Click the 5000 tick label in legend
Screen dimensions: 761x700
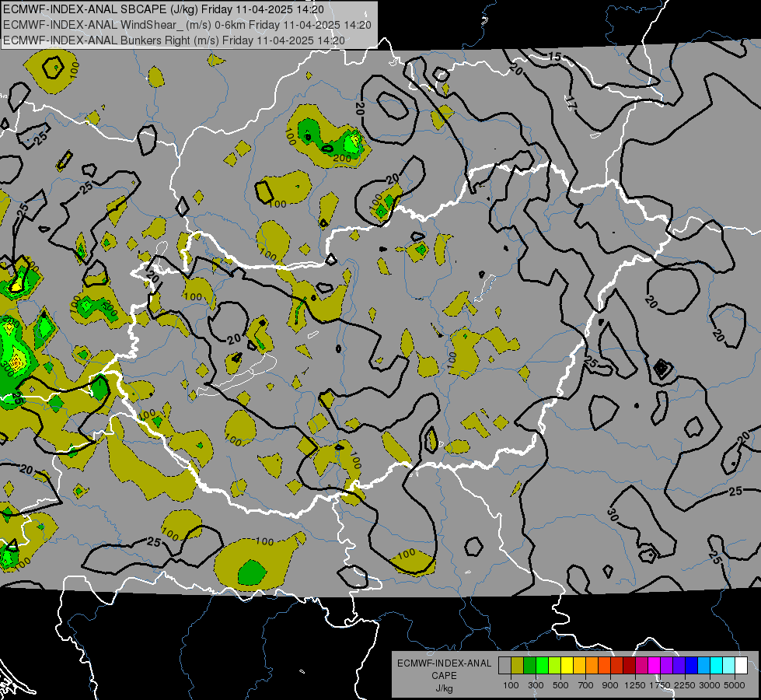tap(735, 685)
